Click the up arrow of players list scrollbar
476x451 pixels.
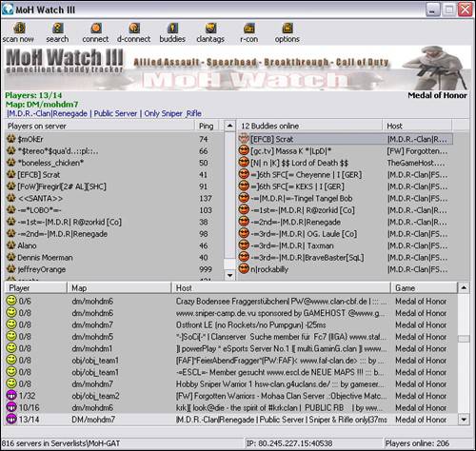pos(229,126)
